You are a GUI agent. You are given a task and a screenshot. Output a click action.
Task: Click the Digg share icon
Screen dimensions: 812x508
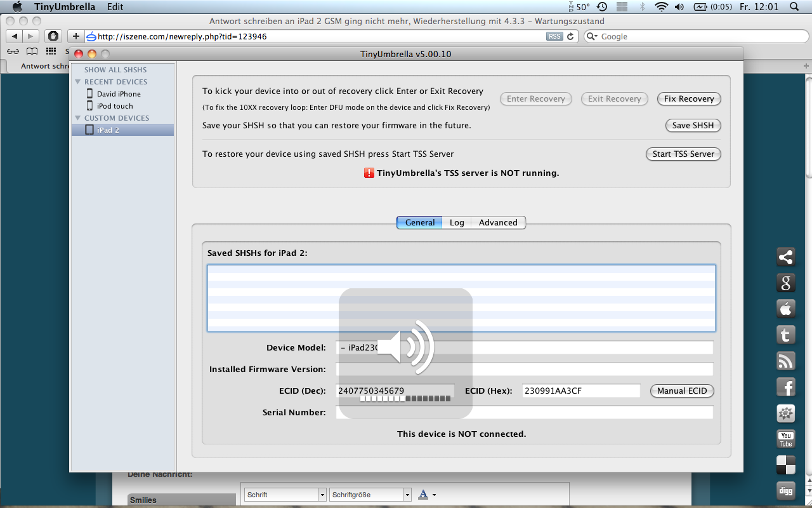click(786, 491)
